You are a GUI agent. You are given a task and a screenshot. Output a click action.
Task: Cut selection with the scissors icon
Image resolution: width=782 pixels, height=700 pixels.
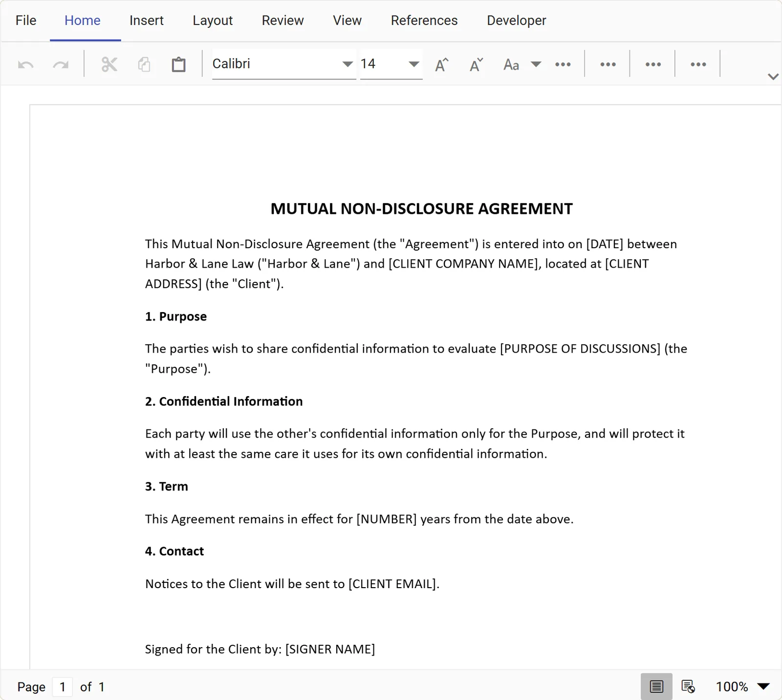click(109, 64)
